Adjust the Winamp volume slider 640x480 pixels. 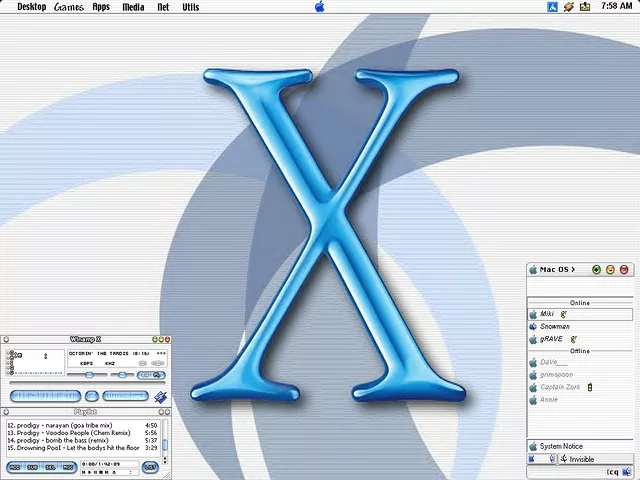click(88, 375)
